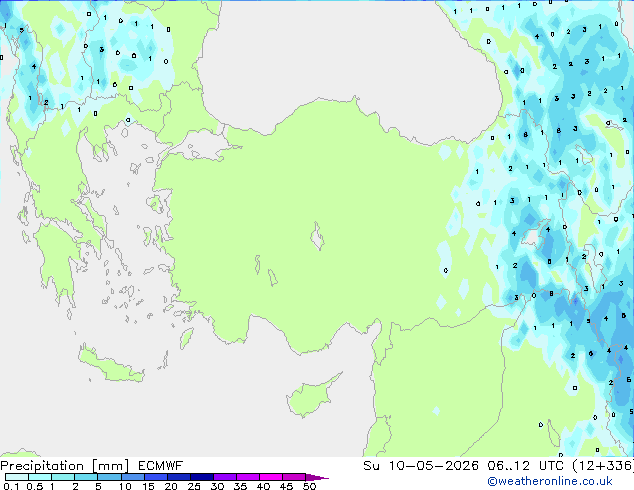Screen dimensions: 634x490
Task: Click the above-50 mm arrow tip of legend
Action: 317,477
